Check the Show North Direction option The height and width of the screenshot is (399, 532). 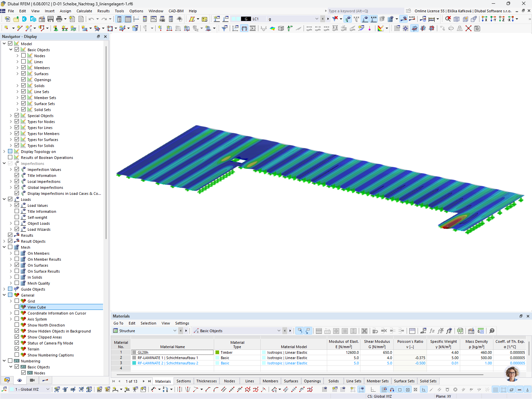(x=17, y=325)
